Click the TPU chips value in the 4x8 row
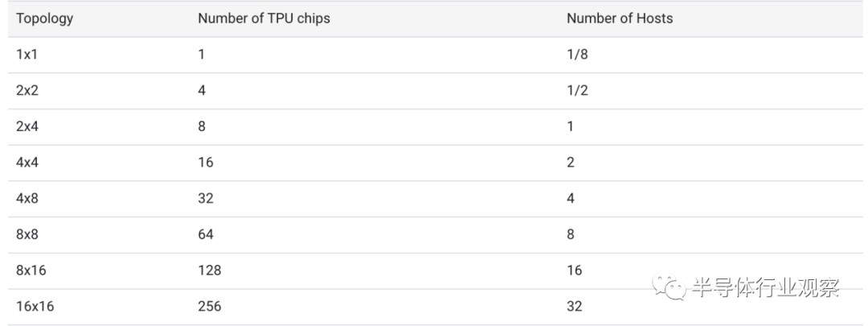868x326 pixels. click(x=206, y=198)
